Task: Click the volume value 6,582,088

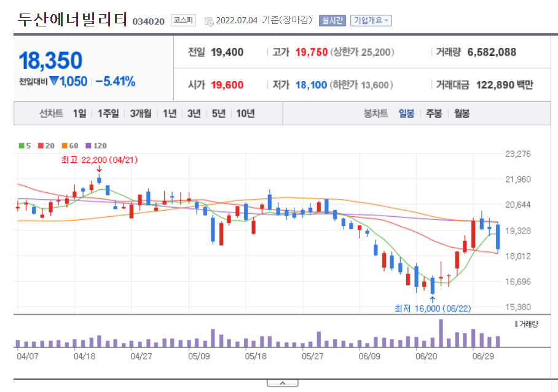Action: point(492,52)
